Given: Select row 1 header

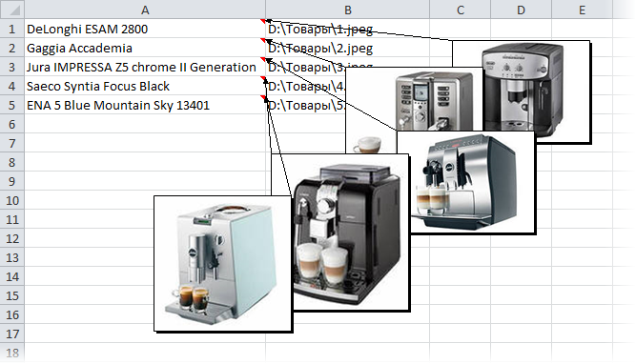Looking at the screenshot, I should point(12,29).
